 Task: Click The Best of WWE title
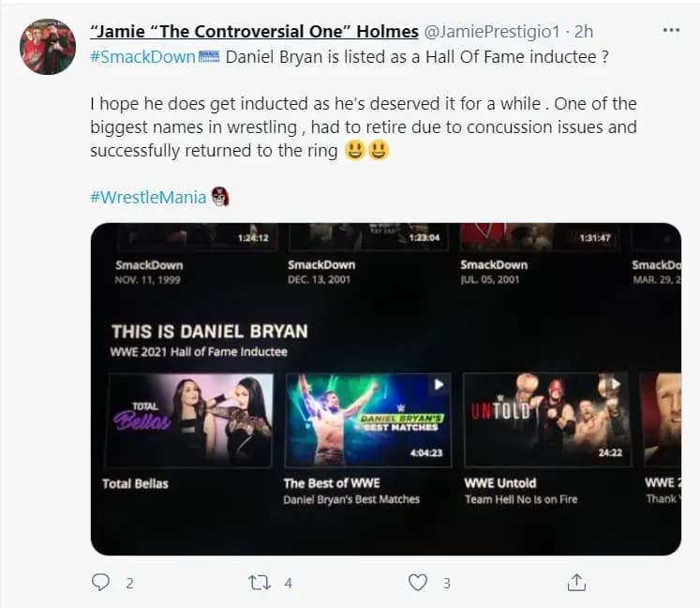(x=332, y=483)
